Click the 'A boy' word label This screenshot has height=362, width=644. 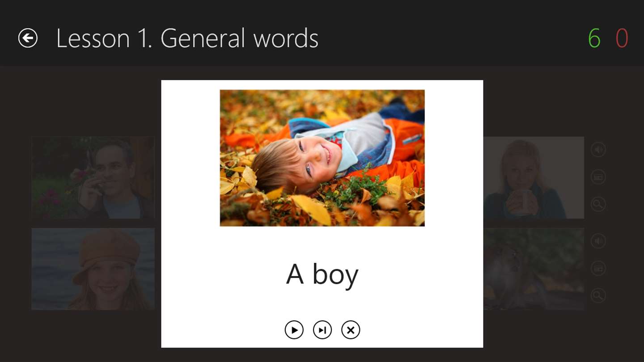tap(322, 274)
